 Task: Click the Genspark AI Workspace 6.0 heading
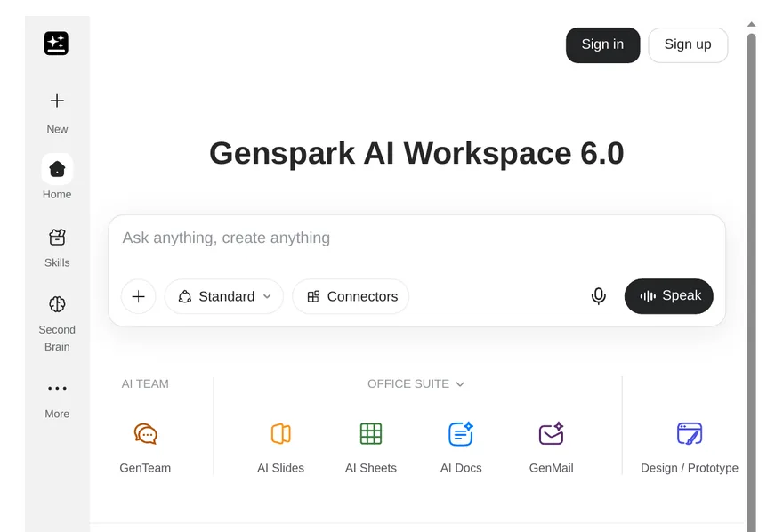(x=416, y=153)
